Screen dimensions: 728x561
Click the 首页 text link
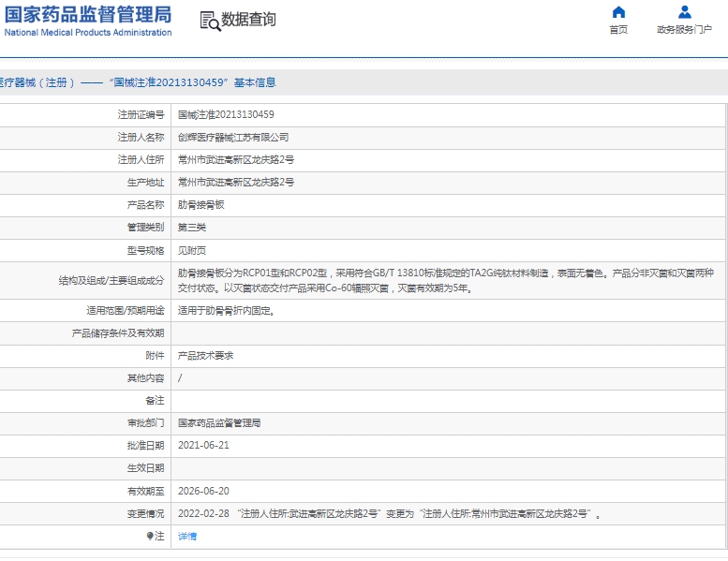point(618,30)
